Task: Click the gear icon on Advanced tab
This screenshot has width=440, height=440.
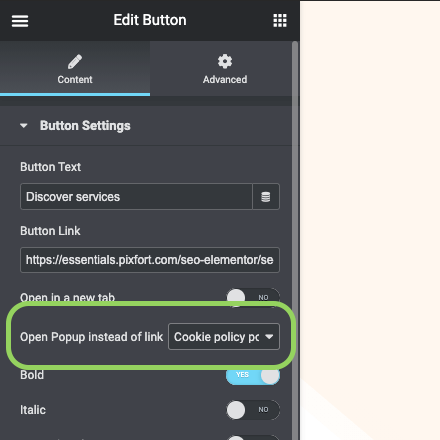Action: click(x=225, y=61)
